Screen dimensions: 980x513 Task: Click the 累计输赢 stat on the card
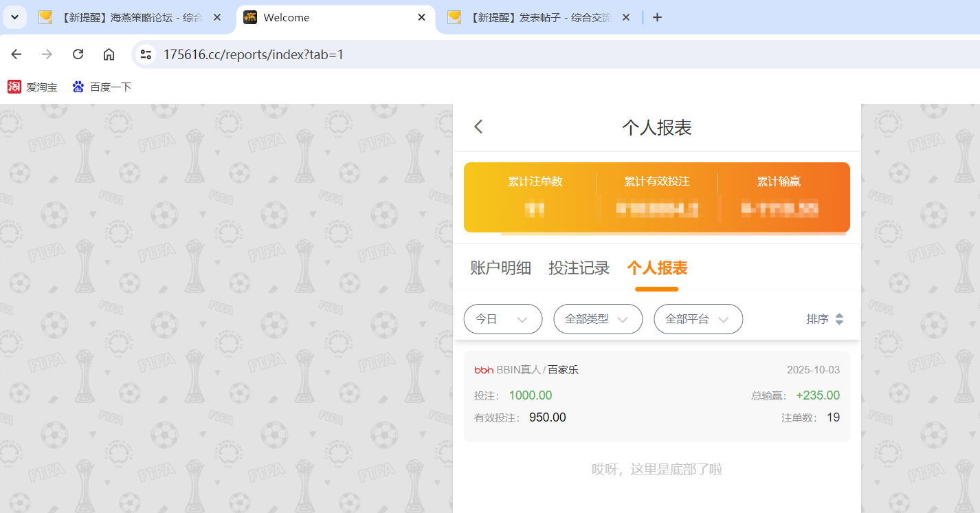pyautogui.click(x=779, y=181)
